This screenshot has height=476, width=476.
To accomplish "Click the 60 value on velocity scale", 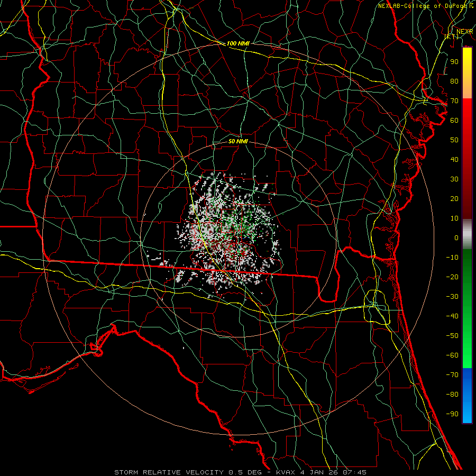I will tap(454, 121).
